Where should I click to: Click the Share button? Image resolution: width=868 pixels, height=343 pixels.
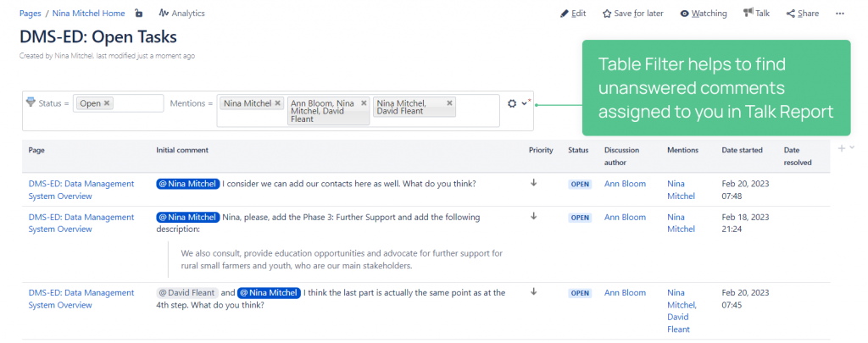(x=802, y=14)
